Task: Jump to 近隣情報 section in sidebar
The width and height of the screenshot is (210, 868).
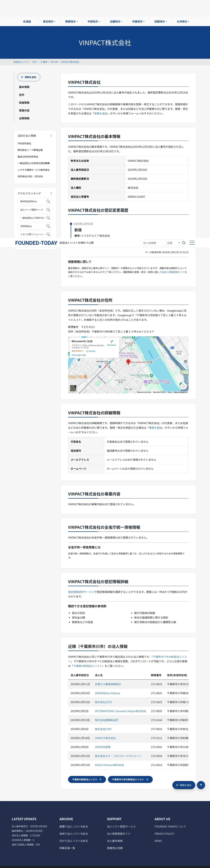Action: 24,118
